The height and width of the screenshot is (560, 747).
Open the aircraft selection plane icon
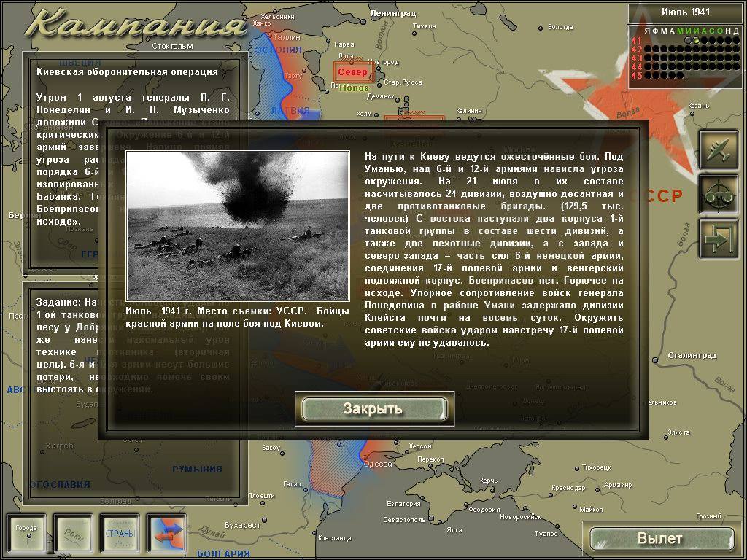[x=719, y=149]
